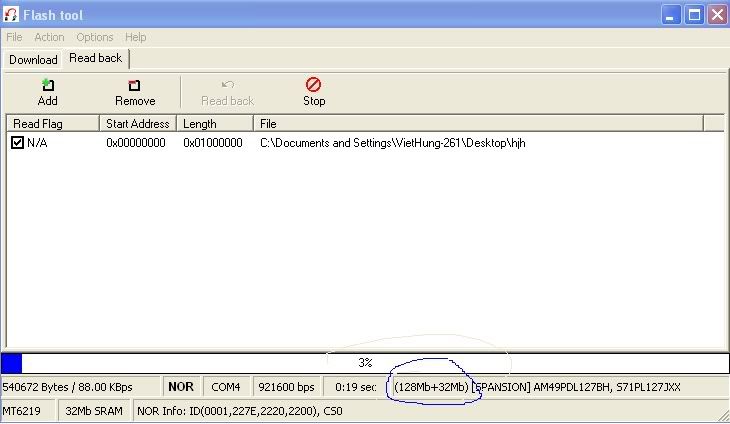
Task: Click the Remove icon in toolbar
Action: coord(134,86)
